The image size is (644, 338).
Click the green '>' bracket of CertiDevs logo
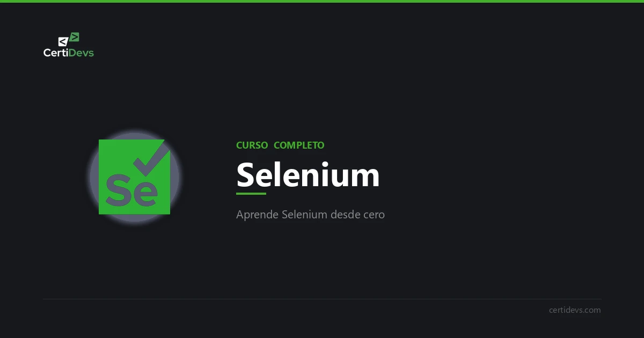point(75,37)
